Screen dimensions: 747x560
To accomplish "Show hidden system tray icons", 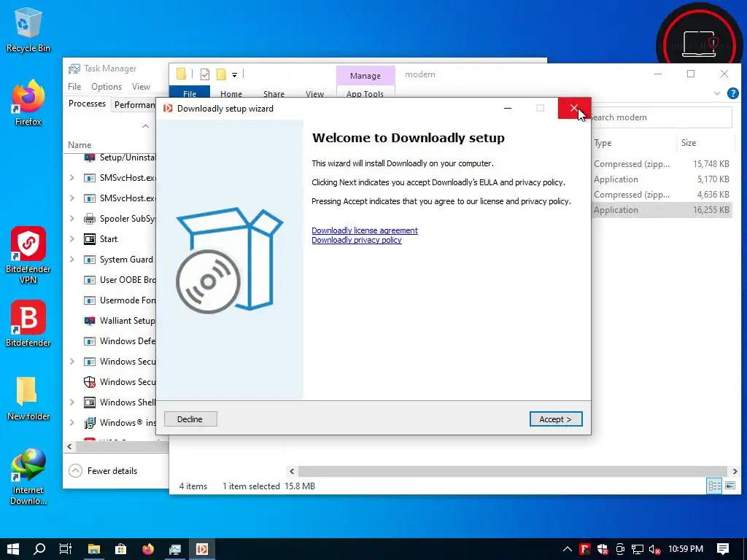I will click(567, 549).
